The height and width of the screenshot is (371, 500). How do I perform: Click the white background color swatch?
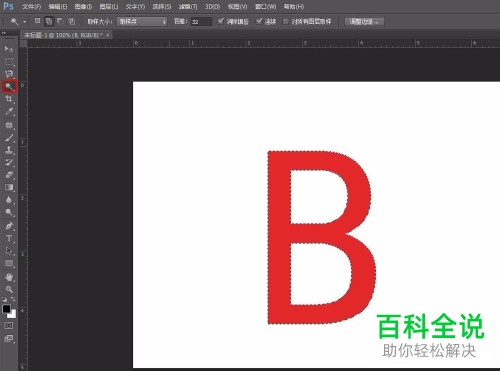tap(13, 314)
